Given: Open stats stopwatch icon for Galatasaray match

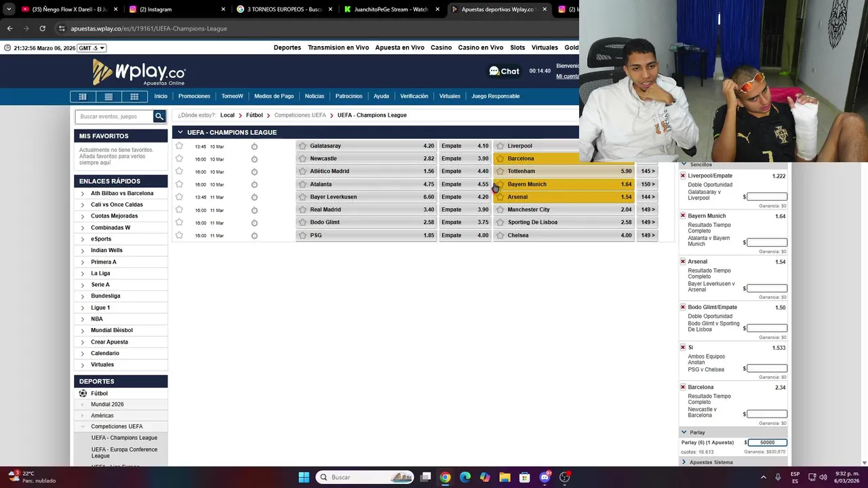Looking at the screenshot, I should click(x=254, y=146).
